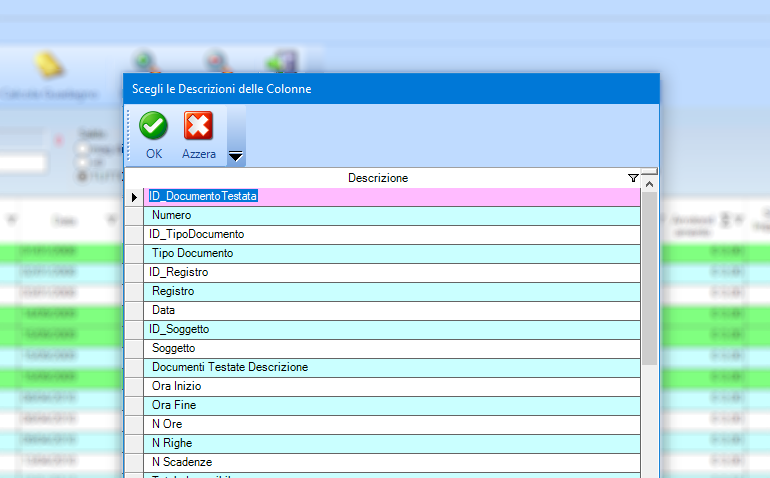This screenshot has width=770, height=478.
Task: Click the red Azzera reset icon
Action: pyautogui.click(x=198, y=127)
